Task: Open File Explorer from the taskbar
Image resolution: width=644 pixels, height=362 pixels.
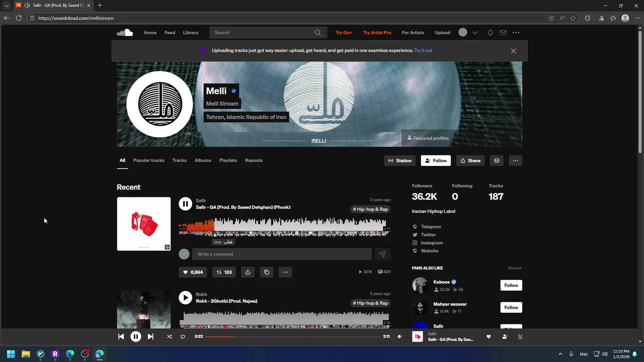Action: click(26, 354)
